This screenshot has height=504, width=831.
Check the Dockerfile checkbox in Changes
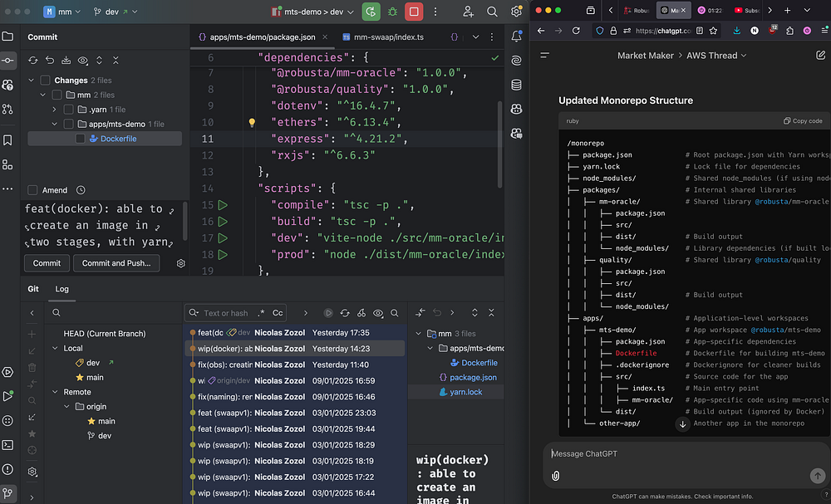[81, 139]
